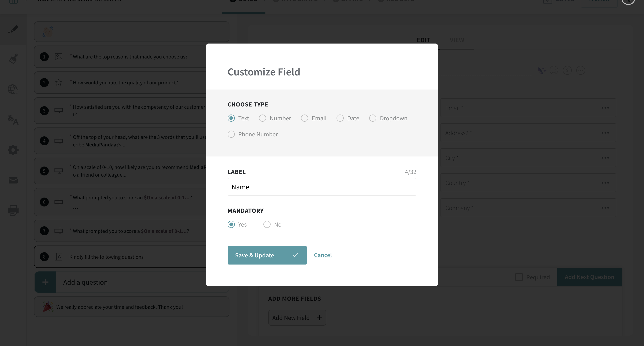This screenshot has height=346, width=644.
Task: Click the star icon on question 2
Action: pyautogui.click(x=59, y=82)
